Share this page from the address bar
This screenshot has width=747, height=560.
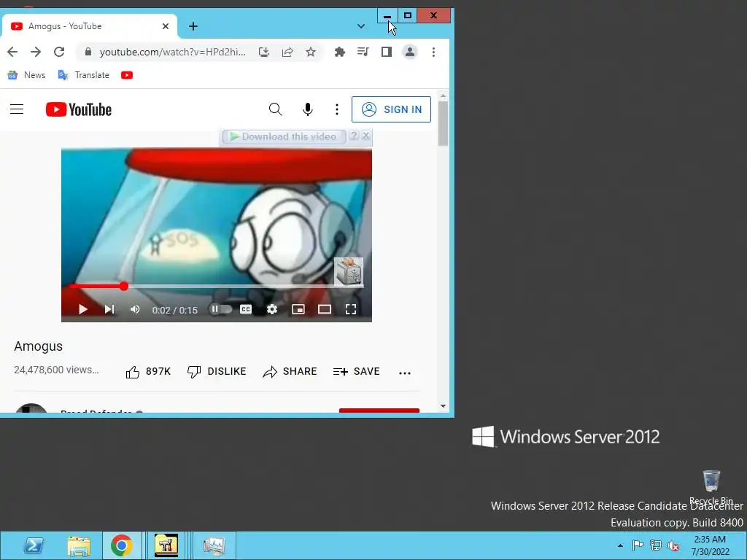point(287,52)
